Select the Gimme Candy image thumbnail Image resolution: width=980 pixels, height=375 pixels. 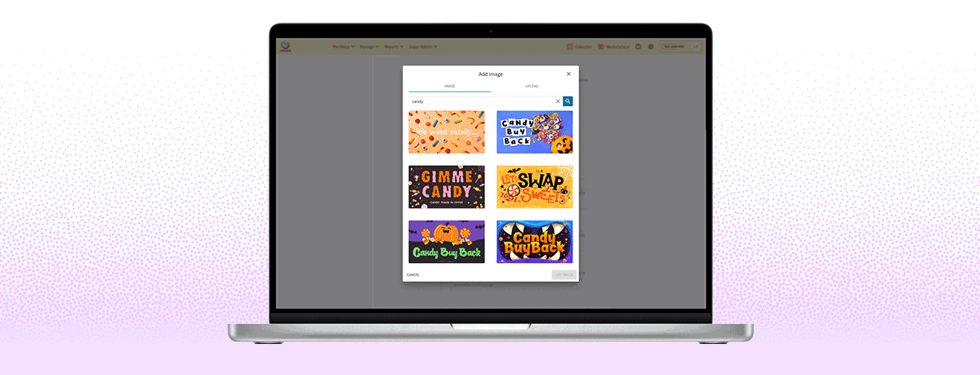click(x=446, y=187)
